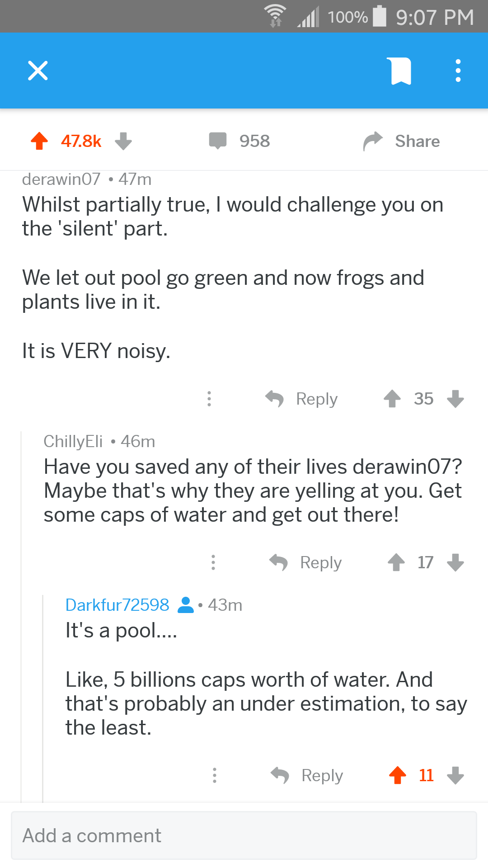Image resolution: width=488 pixels, height=868 pixels.
Task: Open options menu for Darkfur72598's comment
Action: 215,775
